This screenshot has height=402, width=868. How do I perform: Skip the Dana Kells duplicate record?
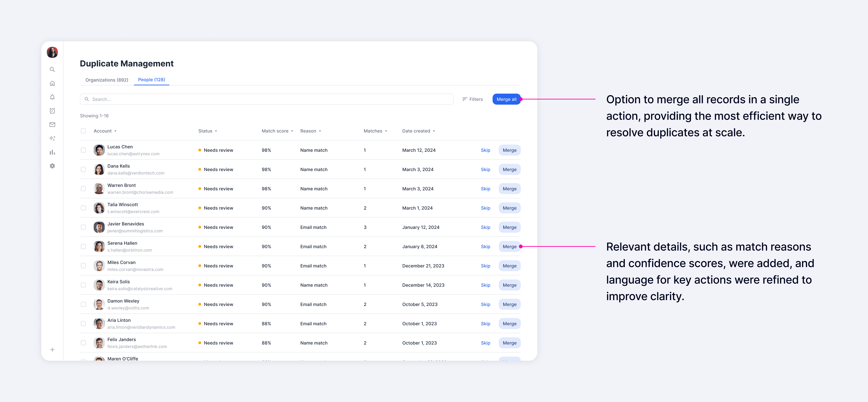[485, 170]
